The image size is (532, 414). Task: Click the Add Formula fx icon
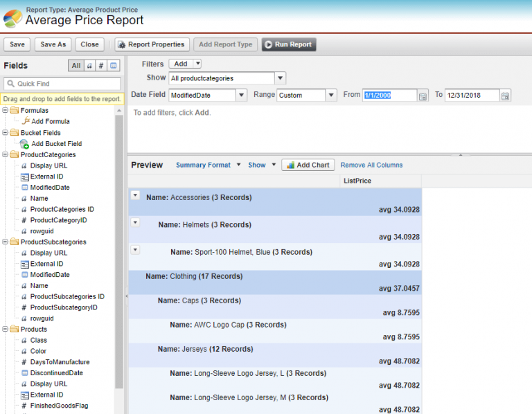24,121
